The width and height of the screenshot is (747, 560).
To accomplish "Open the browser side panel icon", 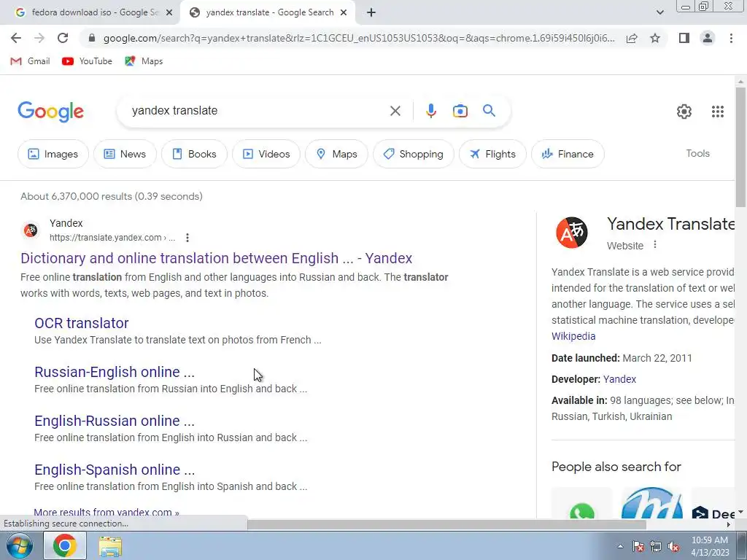I will point(684,38).
